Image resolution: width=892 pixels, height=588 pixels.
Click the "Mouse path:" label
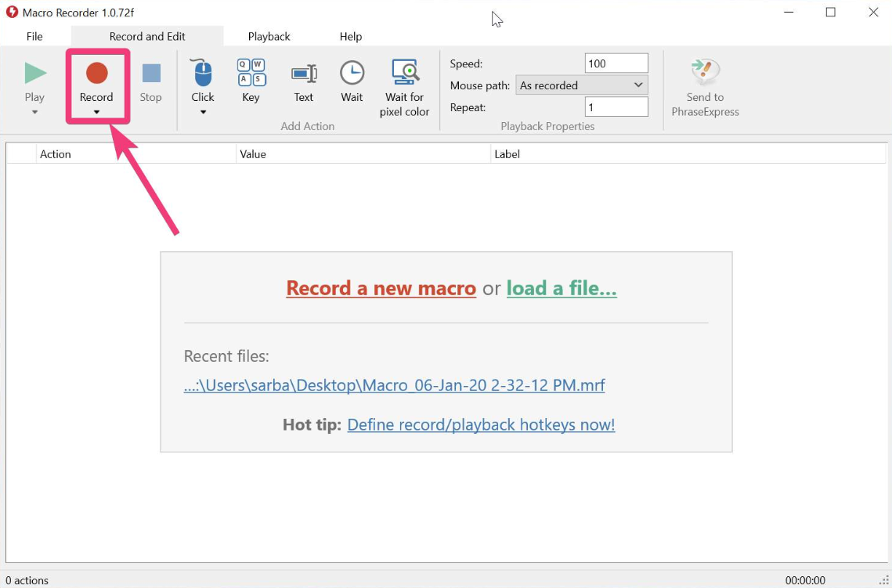tap(479, 86)
